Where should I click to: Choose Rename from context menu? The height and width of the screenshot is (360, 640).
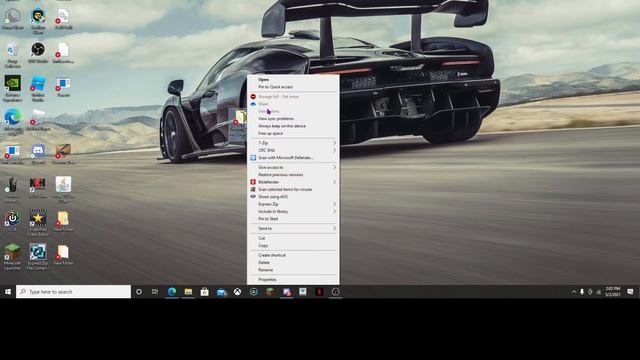click(x=293, y=270)
